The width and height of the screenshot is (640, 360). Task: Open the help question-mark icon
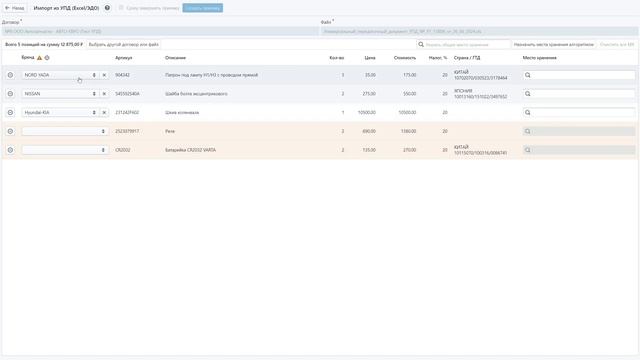[x=107, y=8]
